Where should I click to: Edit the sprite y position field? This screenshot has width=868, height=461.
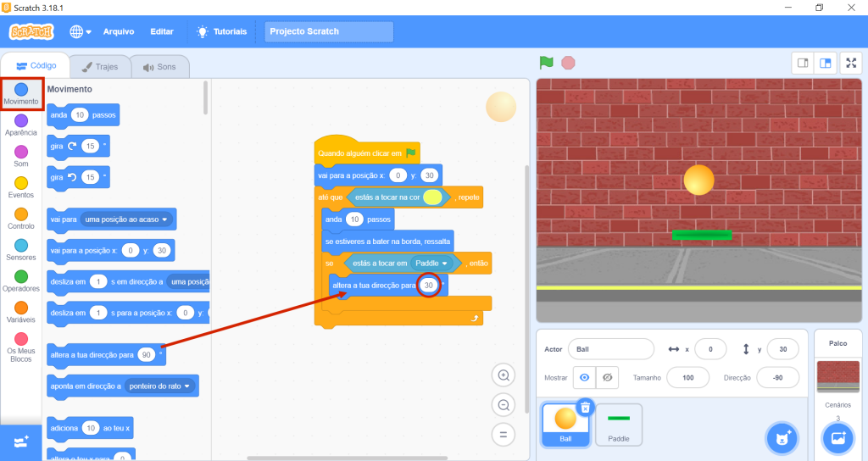(x=782, y=349)
